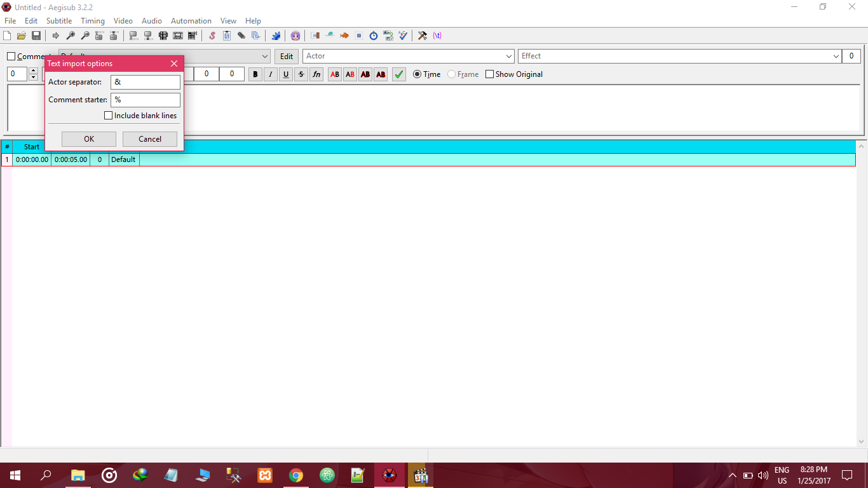
Task: Open the Resample Resolution icon
Action: point(359,36)
